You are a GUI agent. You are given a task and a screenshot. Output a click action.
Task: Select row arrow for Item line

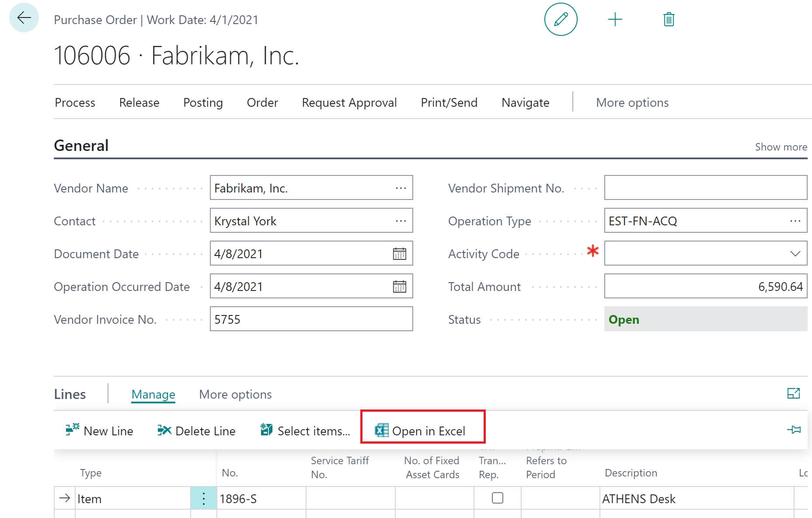[x=65, y=498]
